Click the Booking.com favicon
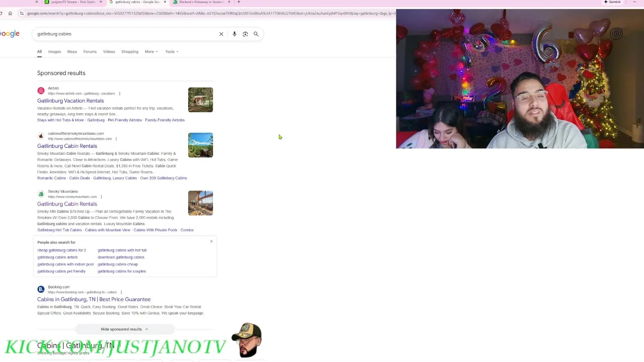Image resolution: width=644 pixels, height=362 pixels. 41,289
